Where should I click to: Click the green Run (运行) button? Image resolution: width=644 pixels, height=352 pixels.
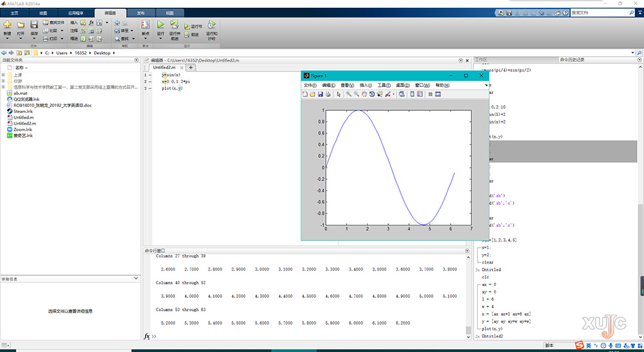160,25
